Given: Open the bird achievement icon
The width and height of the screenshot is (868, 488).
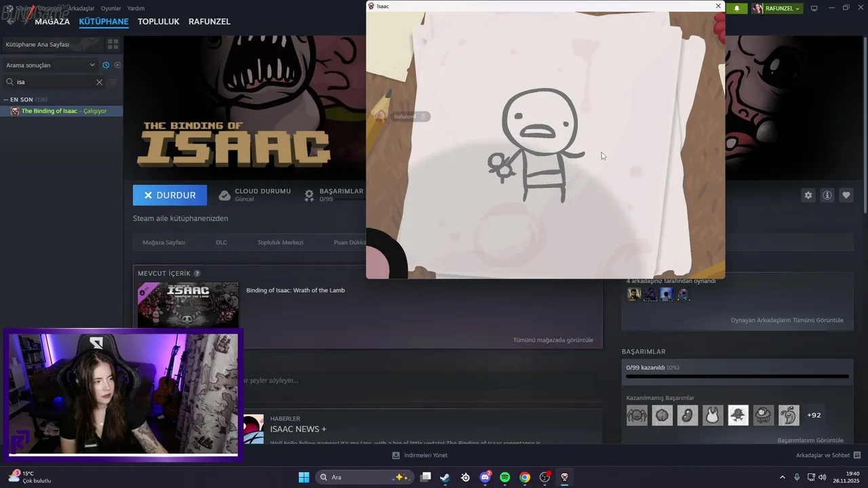Looking at the screenshot, I should click(738, 415).
